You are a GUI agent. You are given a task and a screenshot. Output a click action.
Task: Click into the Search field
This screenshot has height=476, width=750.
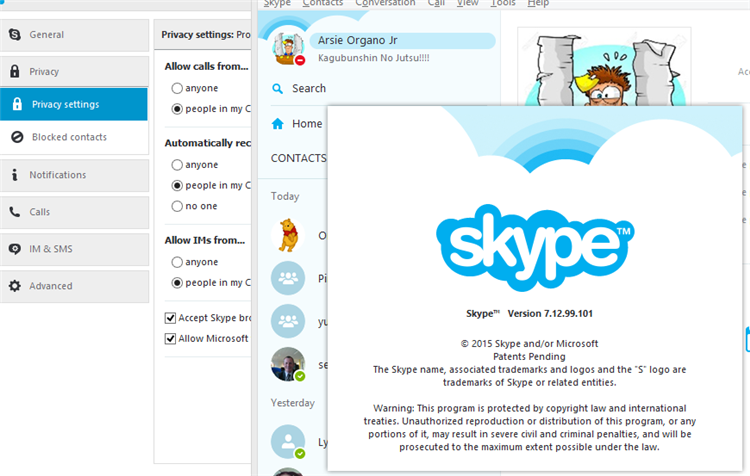[309, 89]
